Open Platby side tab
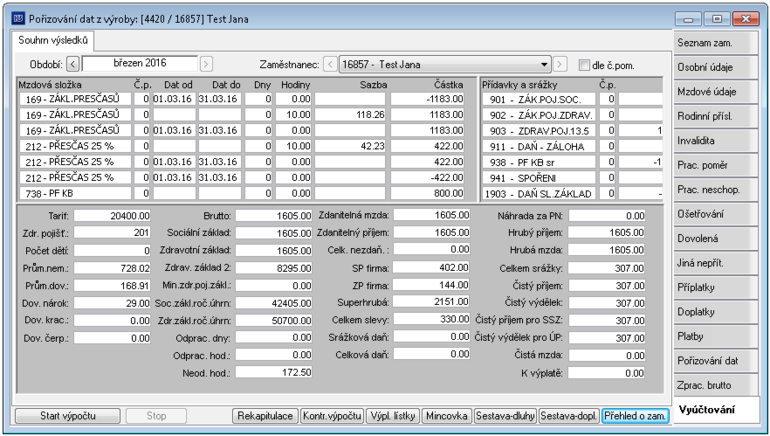 713,337
